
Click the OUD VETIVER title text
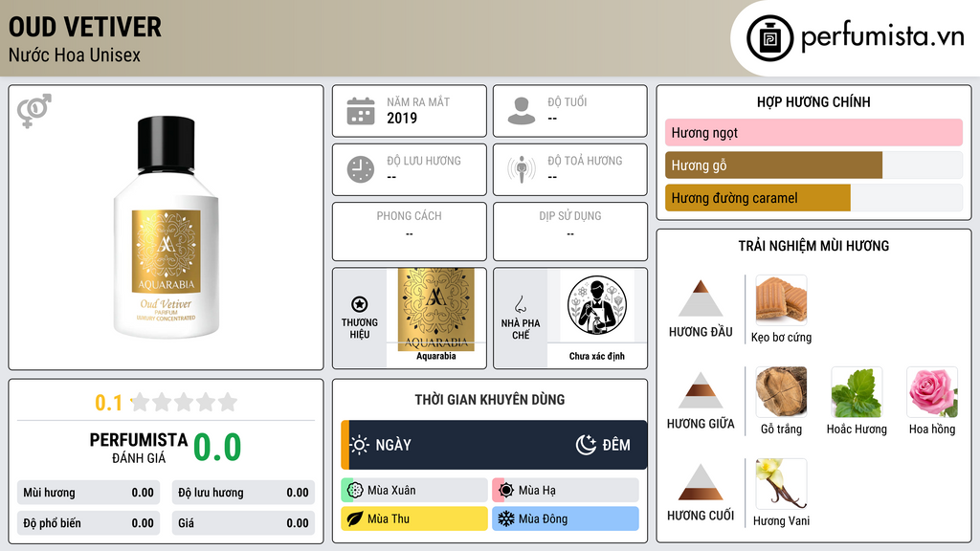coord(85,27)
